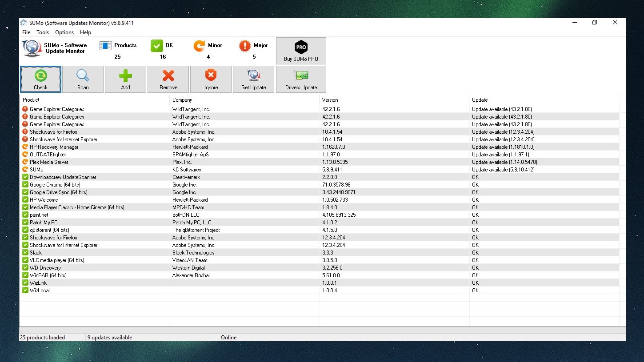Select 'Update available (5.8.10.412)' cell

503,170
